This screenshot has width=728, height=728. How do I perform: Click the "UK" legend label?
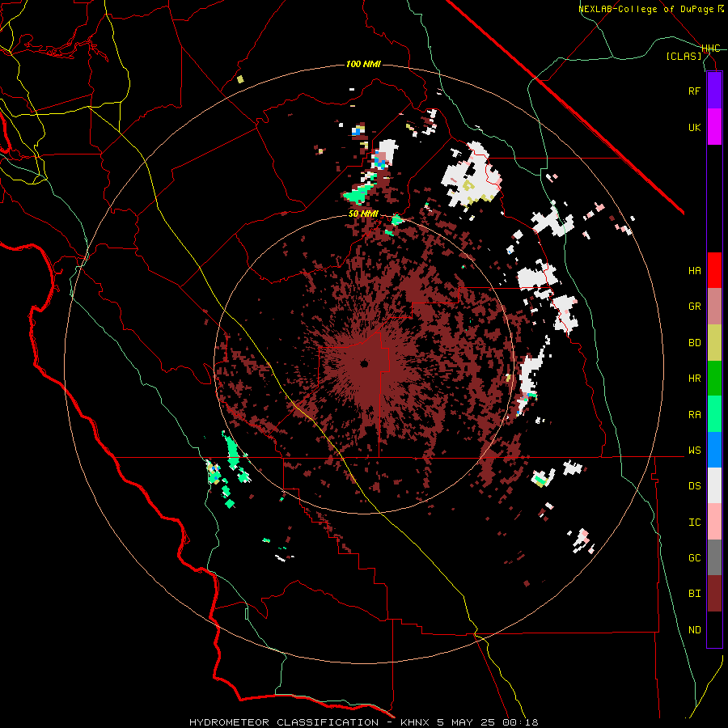click(x=694, y=127)
